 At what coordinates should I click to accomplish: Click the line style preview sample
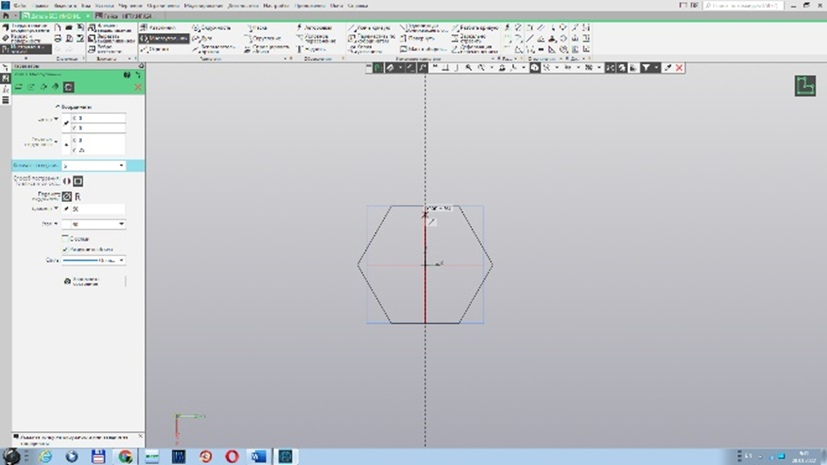tap(80, 260)
